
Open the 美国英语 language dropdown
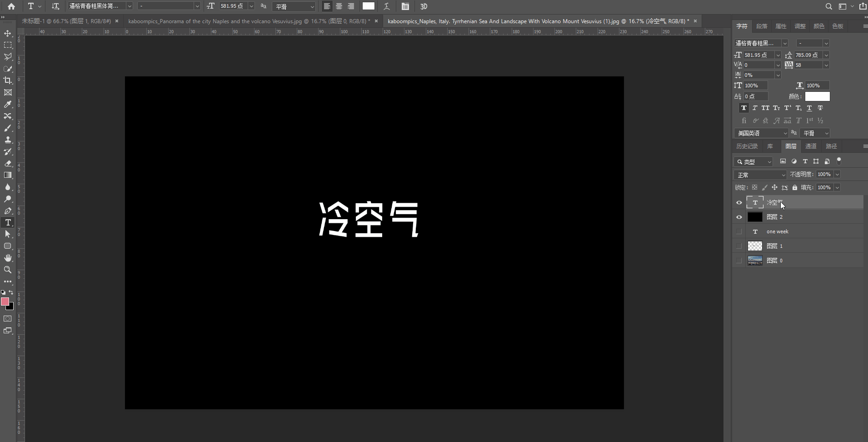(x=761, y=133)
